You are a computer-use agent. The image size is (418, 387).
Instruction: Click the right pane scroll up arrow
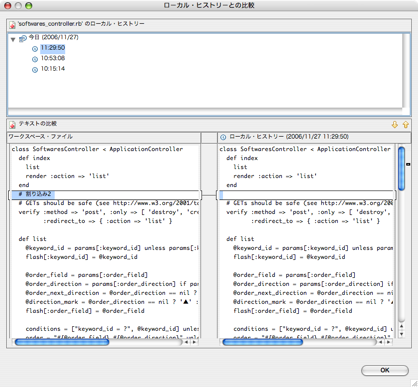402,326
